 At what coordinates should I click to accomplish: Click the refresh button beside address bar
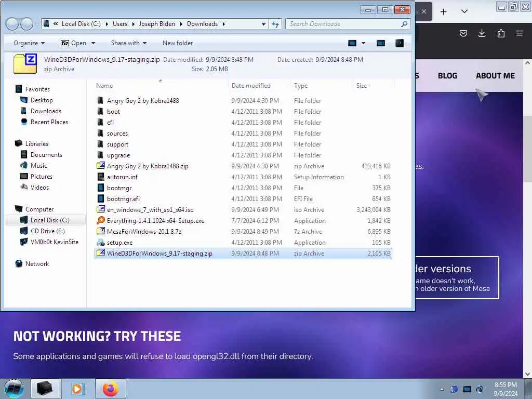point(275,24)
